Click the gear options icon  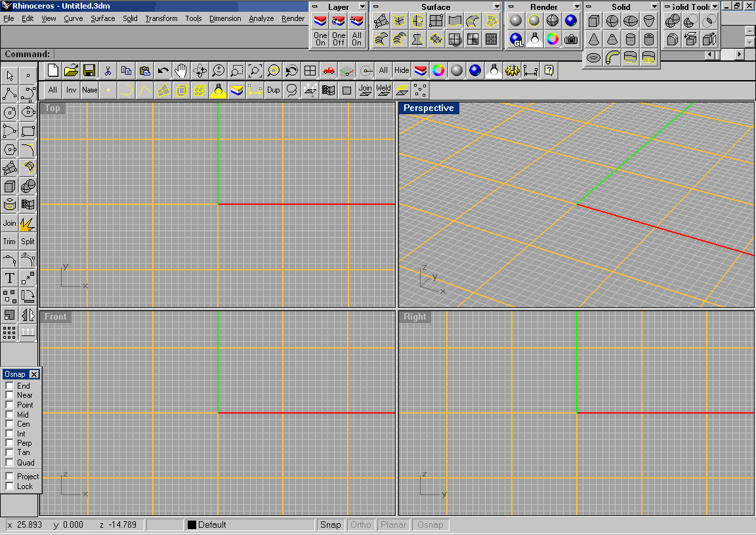point(512,71)
